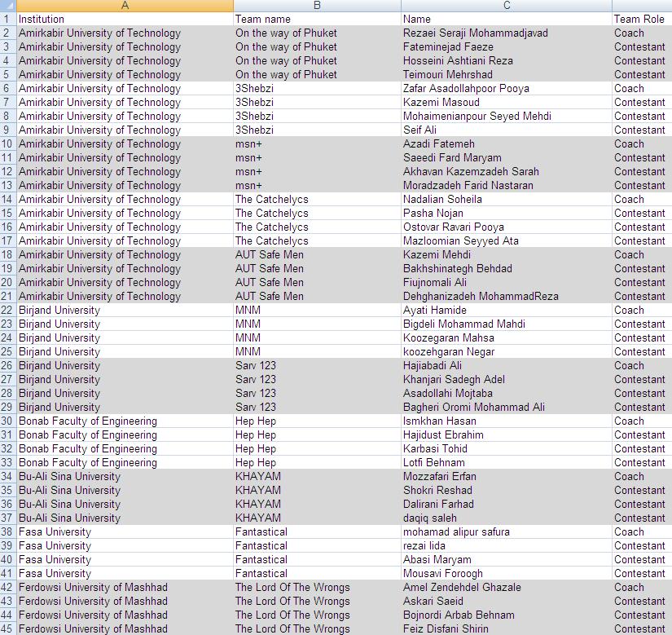Select cell 'daqiq saleh'
Viewport: 672px width, 635px height.
[507, 518]
